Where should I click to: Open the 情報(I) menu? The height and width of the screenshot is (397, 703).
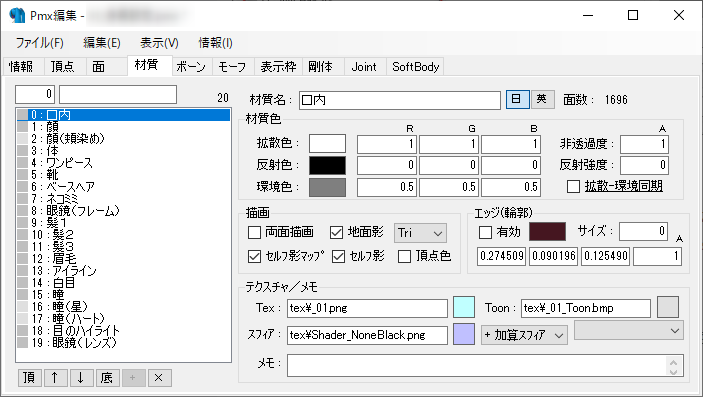click(x=215, y=43)
